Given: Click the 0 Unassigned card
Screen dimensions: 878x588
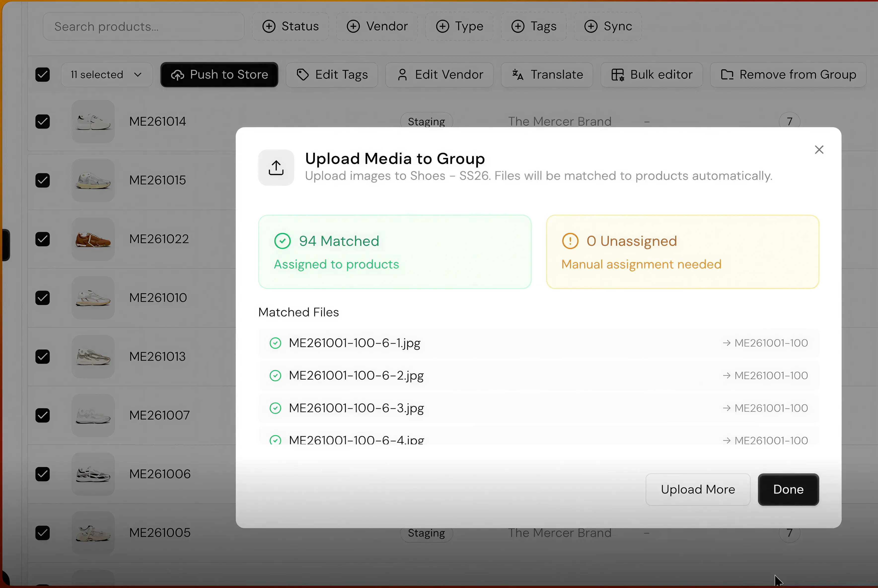Looking at the screenshot, I should 682,252.
